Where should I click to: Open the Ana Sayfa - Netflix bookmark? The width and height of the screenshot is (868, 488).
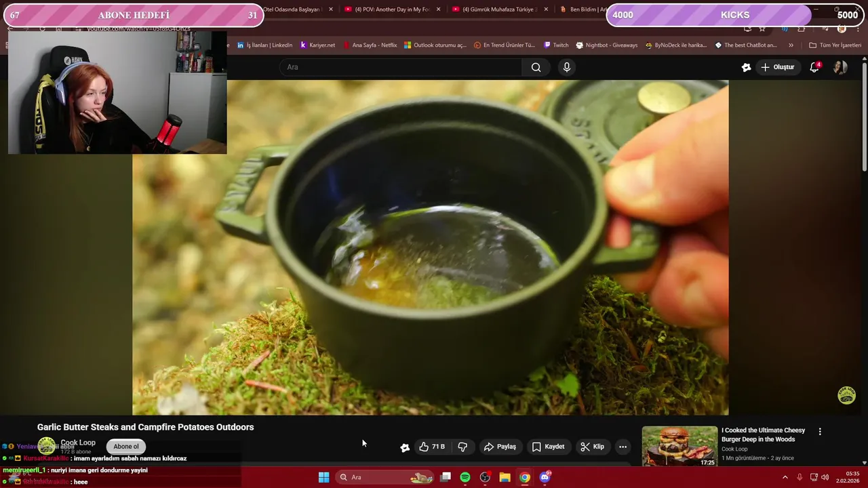pyautogui.click(x=370, y=45)
